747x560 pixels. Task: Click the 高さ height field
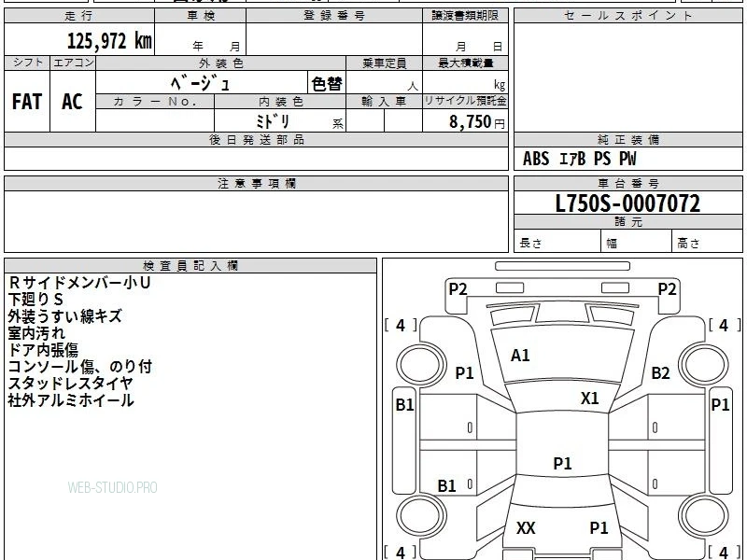tap(707, 243)
